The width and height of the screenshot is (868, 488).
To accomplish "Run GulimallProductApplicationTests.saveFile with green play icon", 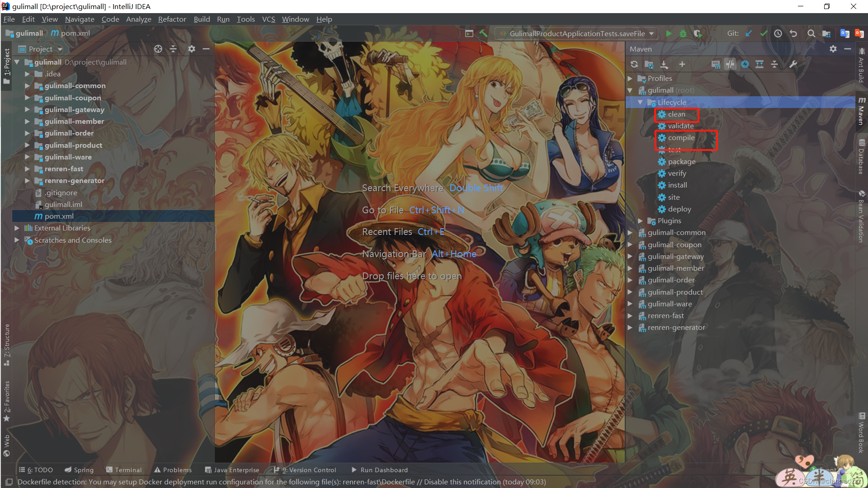I will pyautogui.click(x=669, y=33).
